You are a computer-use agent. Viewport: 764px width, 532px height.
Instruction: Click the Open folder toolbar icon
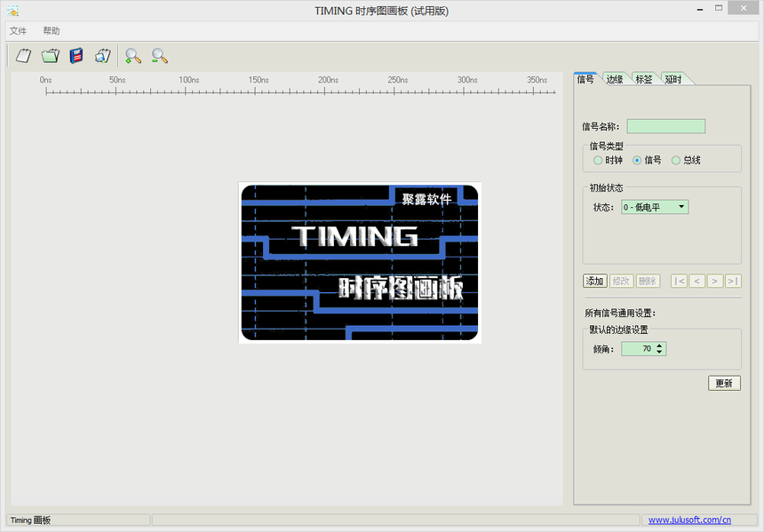click(50, 56)
